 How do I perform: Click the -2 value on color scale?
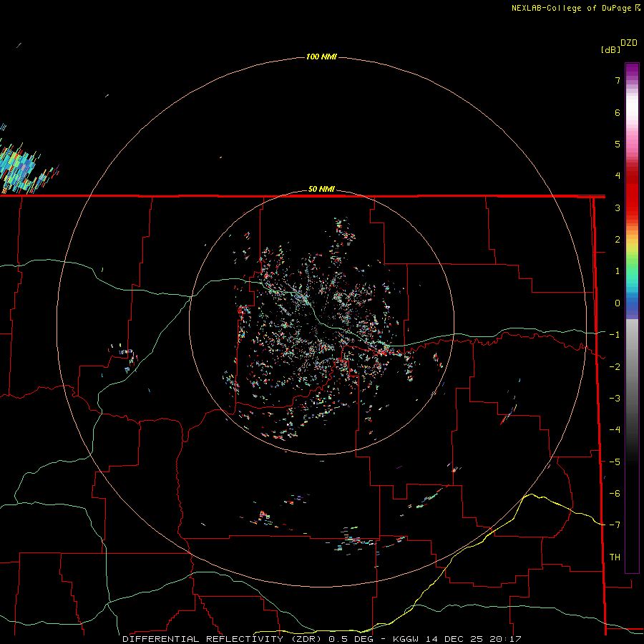tap(615, 366)
